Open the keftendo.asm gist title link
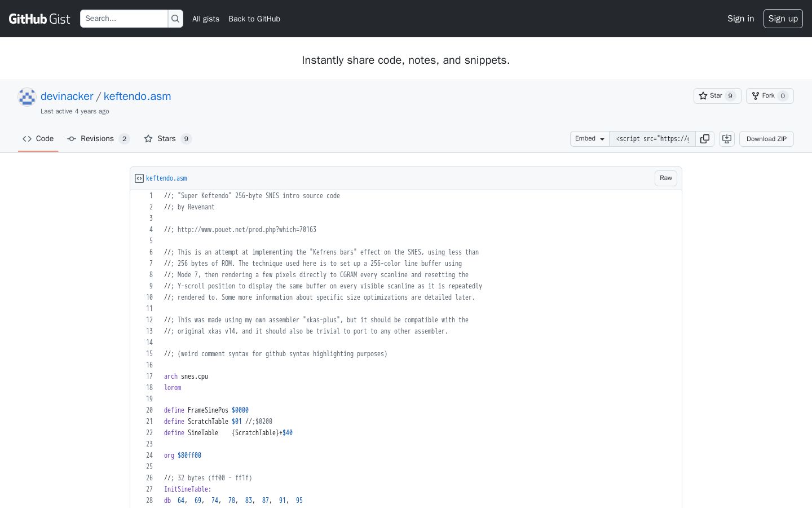 [x=137, y=96]
